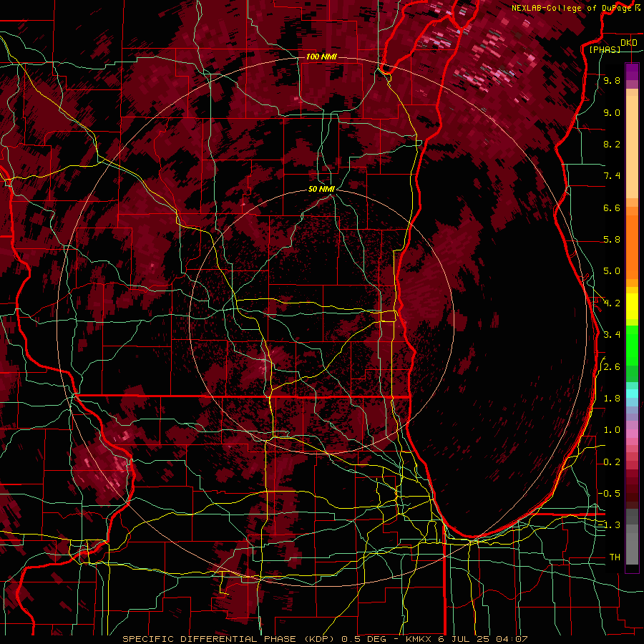
Task: Click the cyan swatch in the legend
Action: (632, 394)
